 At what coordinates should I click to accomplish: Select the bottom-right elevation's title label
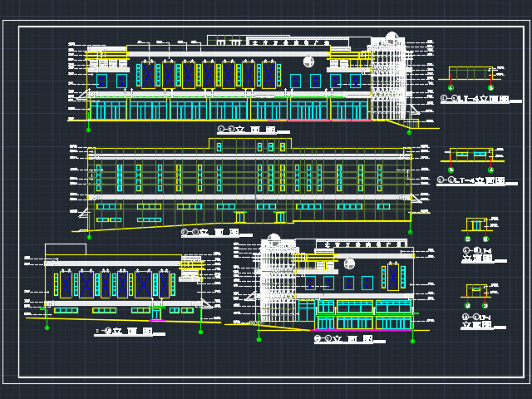[342, 339]
